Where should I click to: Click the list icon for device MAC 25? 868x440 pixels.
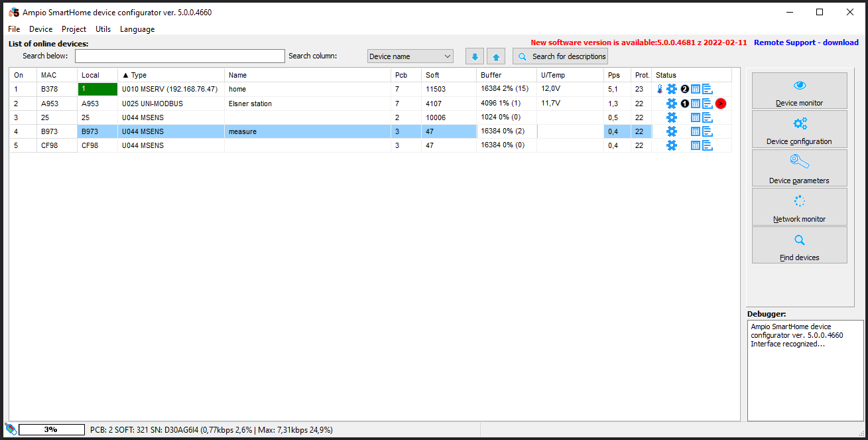[708, 117]
